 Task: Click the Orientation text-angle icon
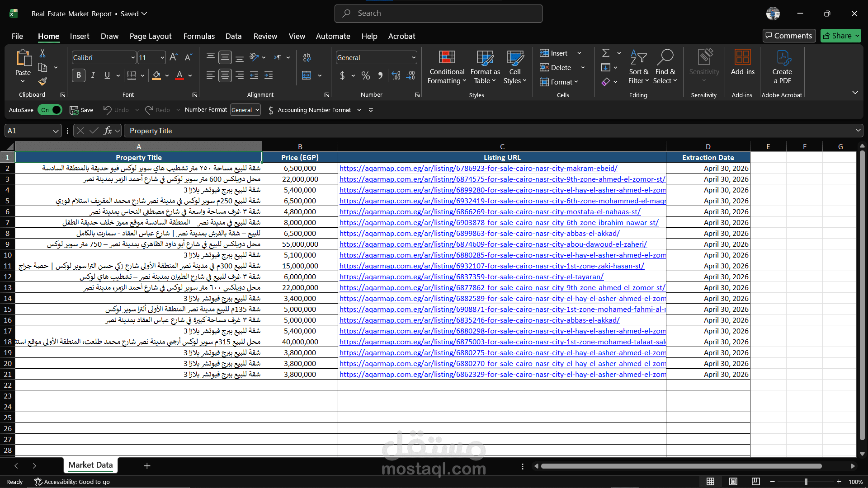tap(255, 57)
